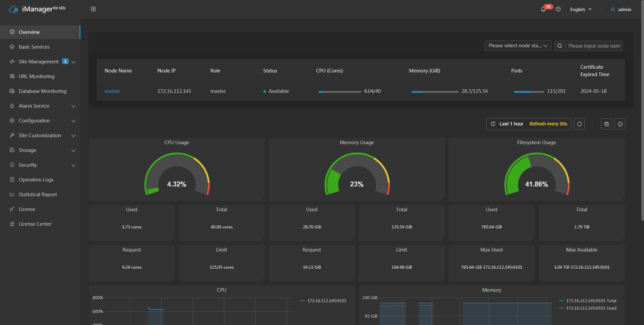The width and height of the screenshot is (644, 325).
Task: Open the help question mark icon
Action: point(558,9)
